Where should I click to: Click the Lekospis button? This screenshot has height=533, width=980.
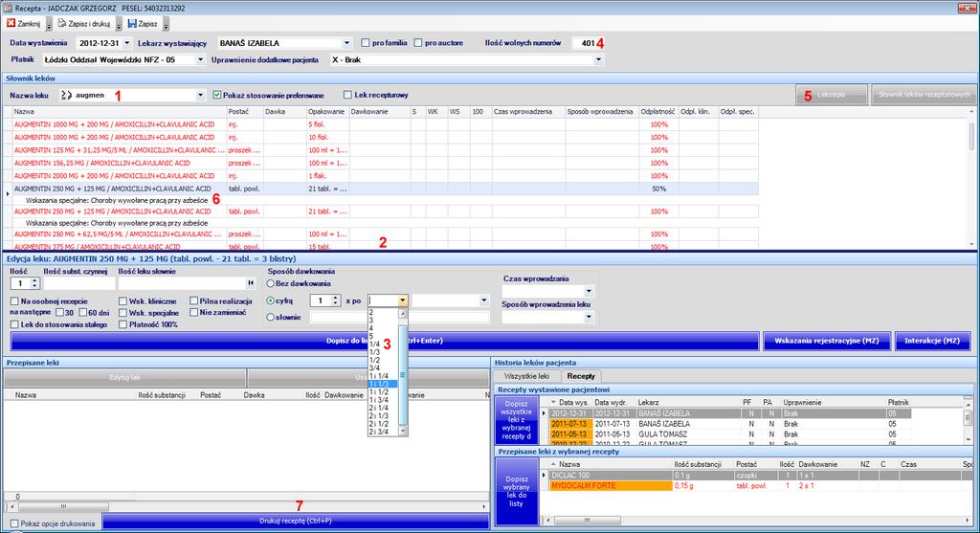832,95
